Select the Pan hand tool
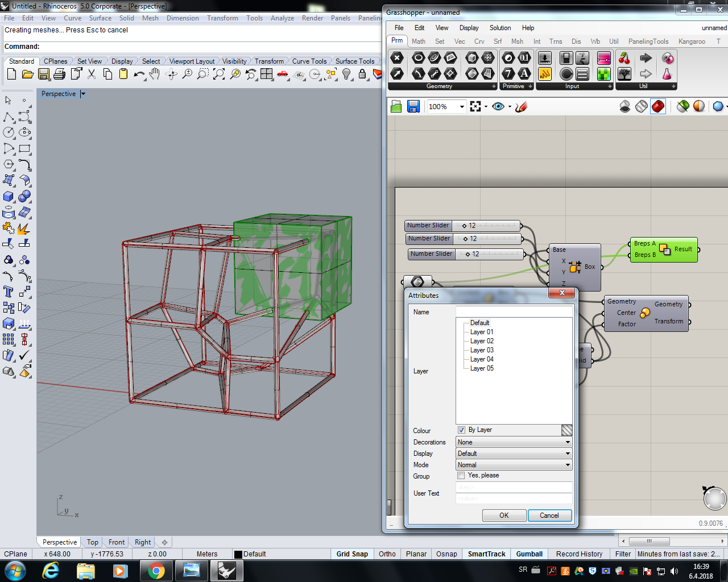728x582 pixels. pos(155,74)
